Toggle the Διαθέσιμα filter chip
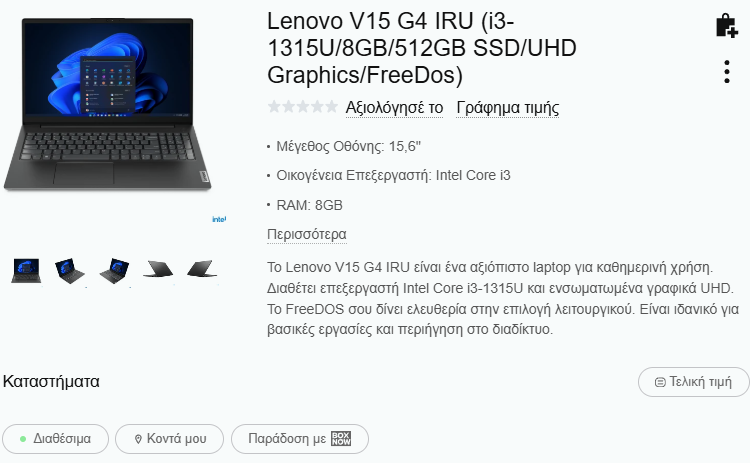 [55, 439]
